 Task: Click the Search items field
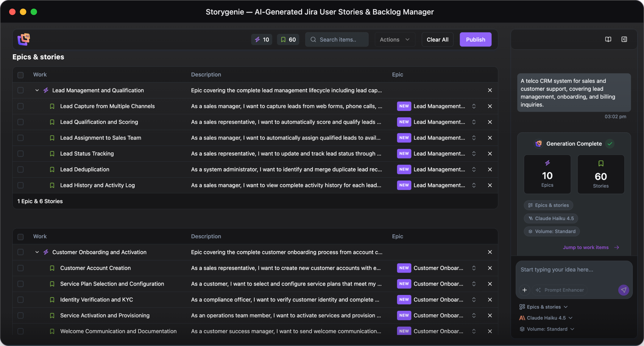click(337, 39)
